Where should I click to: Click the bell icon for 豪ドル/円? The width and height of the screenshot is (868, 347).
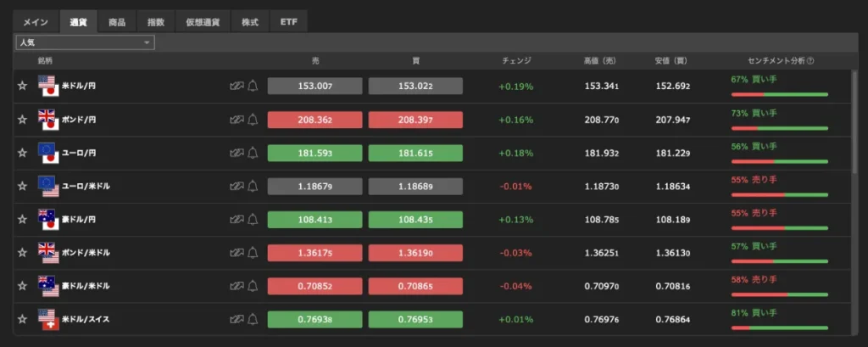(253, 219)
